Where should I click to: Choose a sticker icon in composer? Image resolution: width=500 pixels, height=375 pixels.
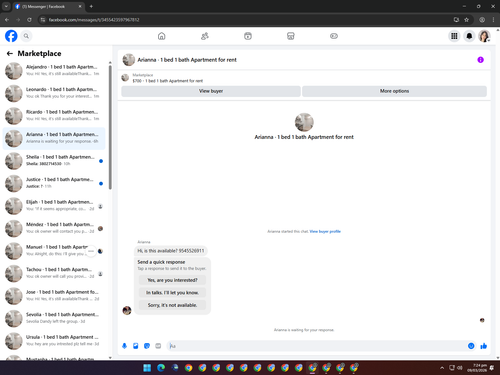coord(147,346)
